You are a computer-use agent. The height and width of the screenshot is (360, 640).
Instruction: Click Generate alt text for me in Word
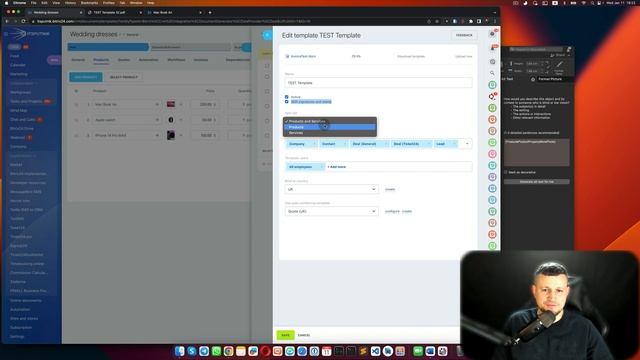tap(537, 182)
